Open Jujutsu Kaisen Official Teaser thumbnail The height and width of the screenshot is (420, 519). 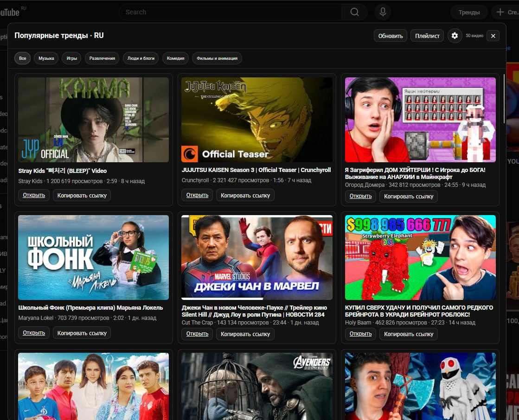(x=257, y=120)
